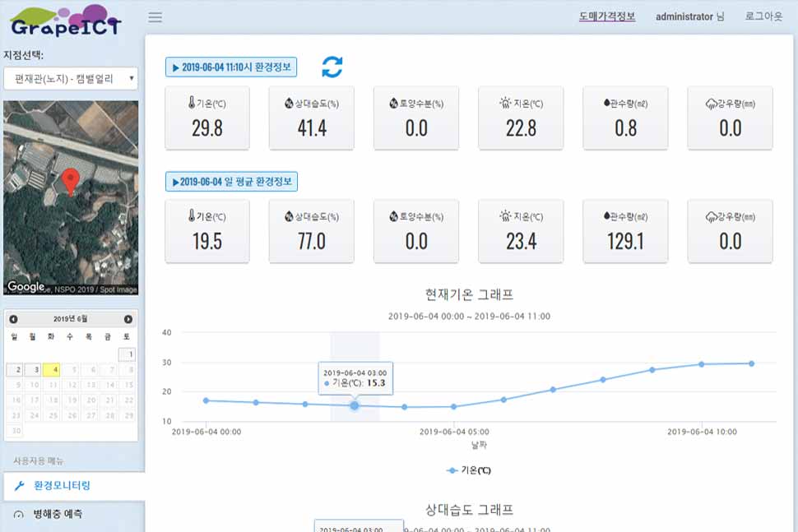
Task: Click the 2019-06-04 일 평균 환경정보 button
Action: coord(231,182)
